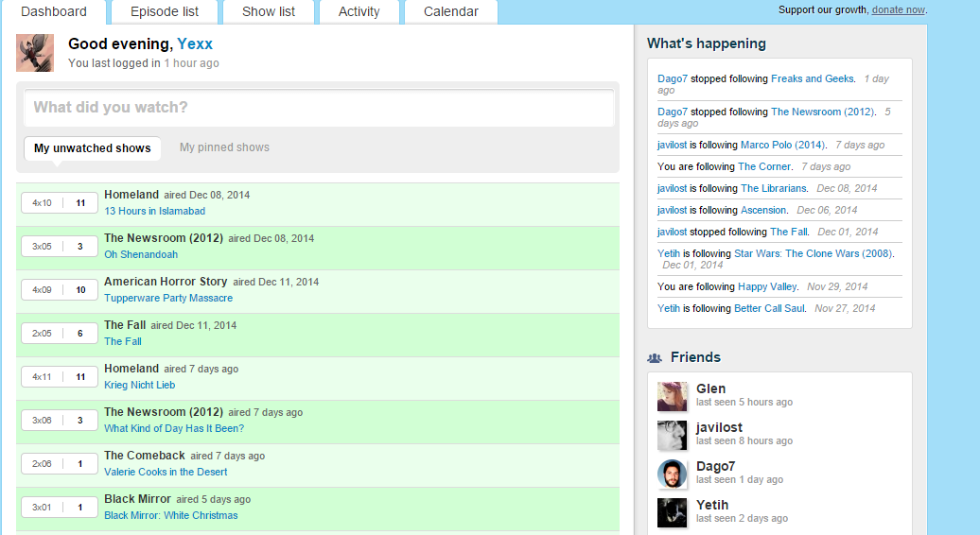Mark Homeland 4x11 episode button
The image size is (980, 535).
tap(42, 377)
